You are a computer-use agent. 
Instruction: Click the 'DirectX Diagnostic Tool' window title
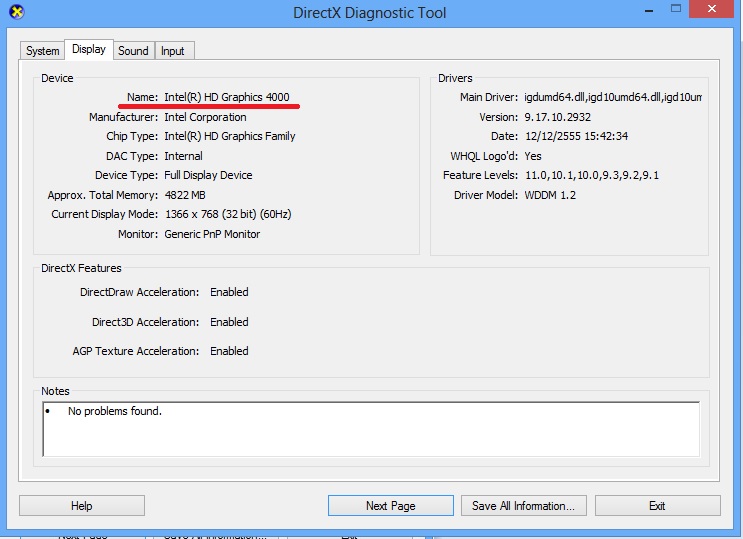pos(370,12)
